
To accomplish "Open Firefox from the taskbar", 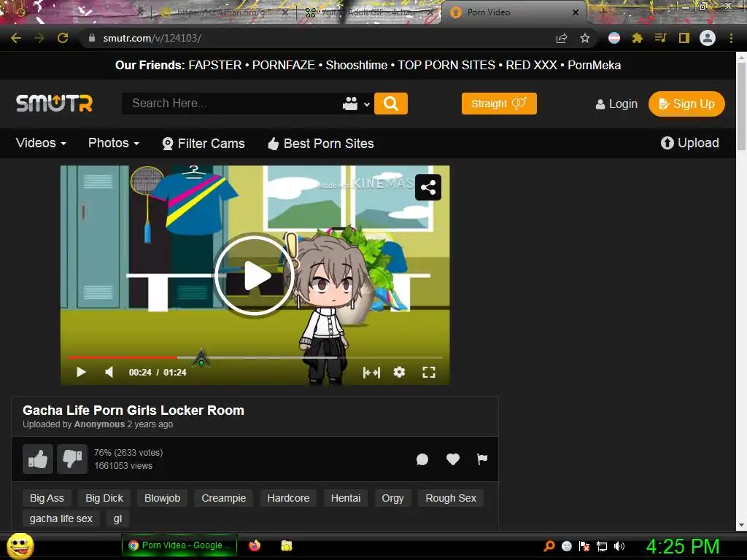I will [x=255, y=545].
